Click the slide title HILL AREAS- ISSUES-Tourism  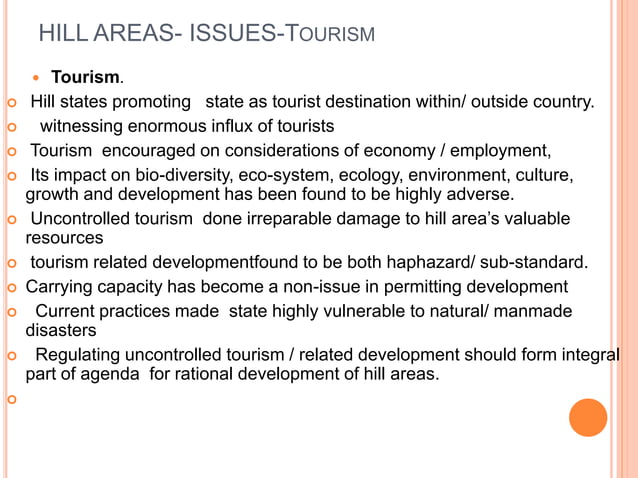pyautogui.click(x=207, y=33)
